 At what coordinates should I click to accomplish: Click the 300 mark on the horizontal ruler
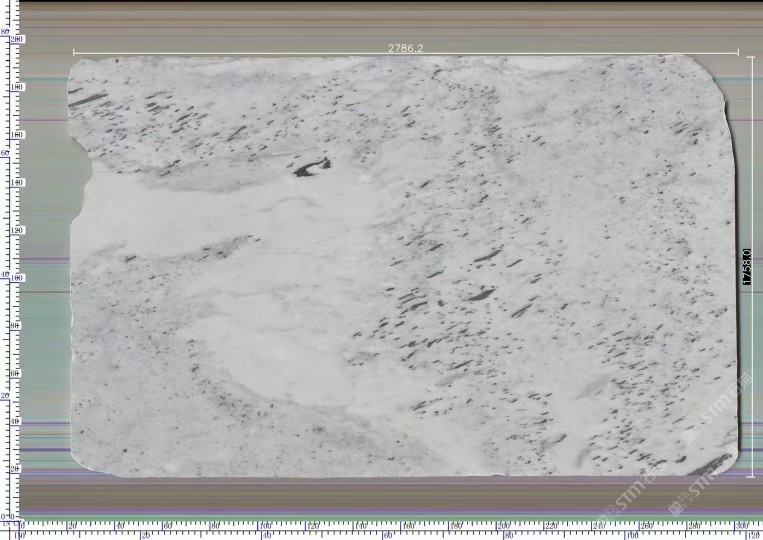(x=741, y=525)
